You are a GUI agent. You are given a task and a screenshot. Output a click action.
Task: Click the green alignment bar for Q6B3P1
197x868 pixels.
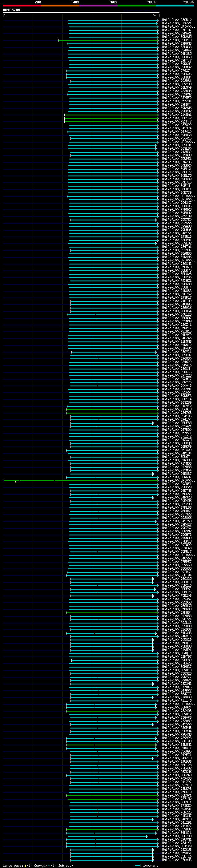112,796
